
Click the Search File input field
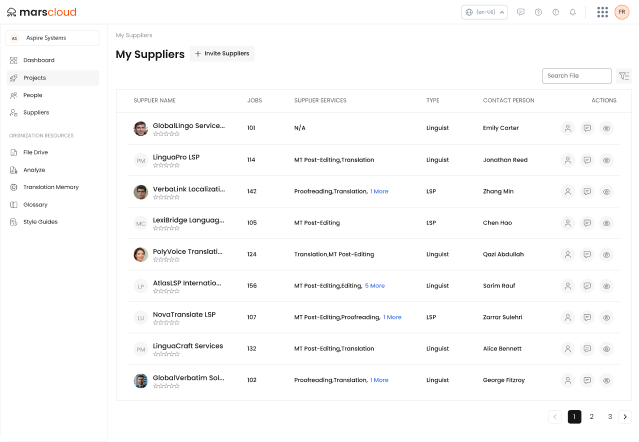click(x=576, y=76)
